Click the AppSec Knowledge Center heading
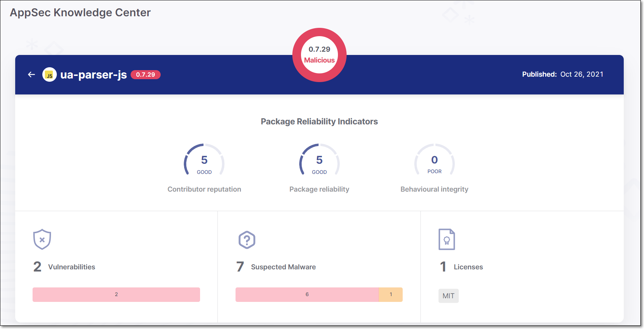The height and width of the screenshot is (329, 644). [x=80, y=13]
